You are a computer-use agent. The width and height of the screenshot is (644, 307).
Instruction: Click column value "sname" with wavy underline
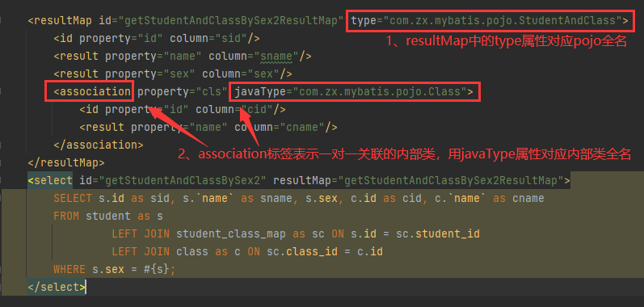pos(276,56)
